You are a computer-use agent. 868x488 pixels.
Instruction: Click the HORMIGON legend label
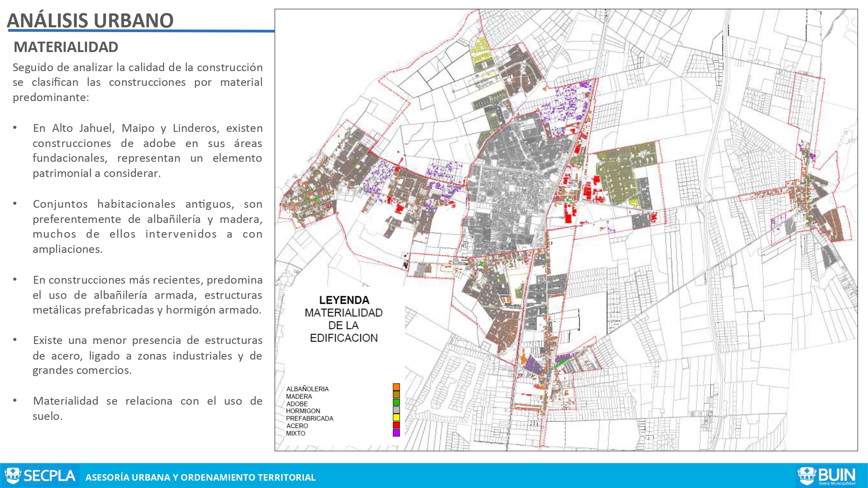click(x=303, y=411)
